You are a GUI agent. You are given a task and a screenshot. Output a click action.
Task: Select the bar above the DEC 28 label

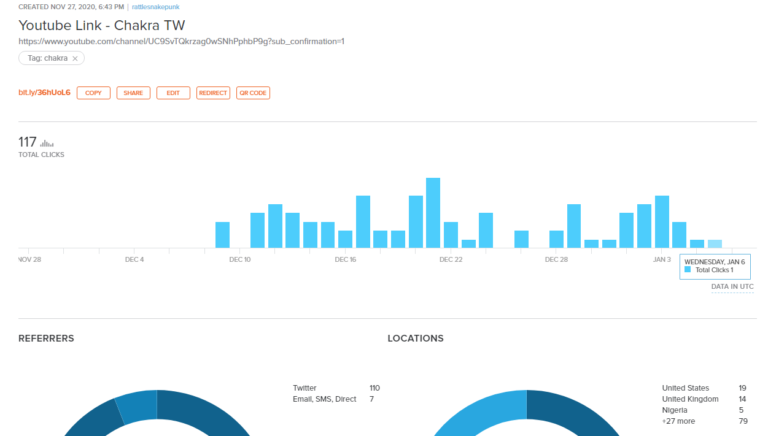tap(556, 239)
